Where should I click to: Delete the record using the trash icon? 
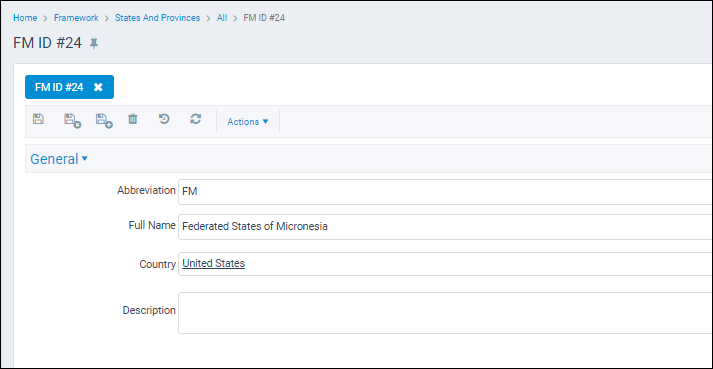pyautogui.click(x=132, y=119)
